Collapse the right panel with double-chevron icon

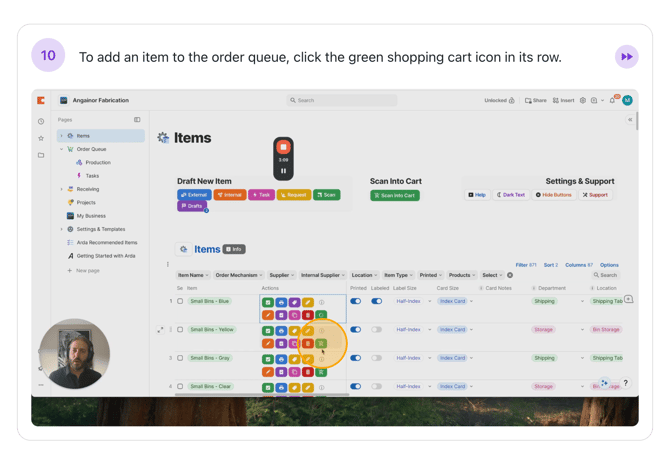pos(630,120)
